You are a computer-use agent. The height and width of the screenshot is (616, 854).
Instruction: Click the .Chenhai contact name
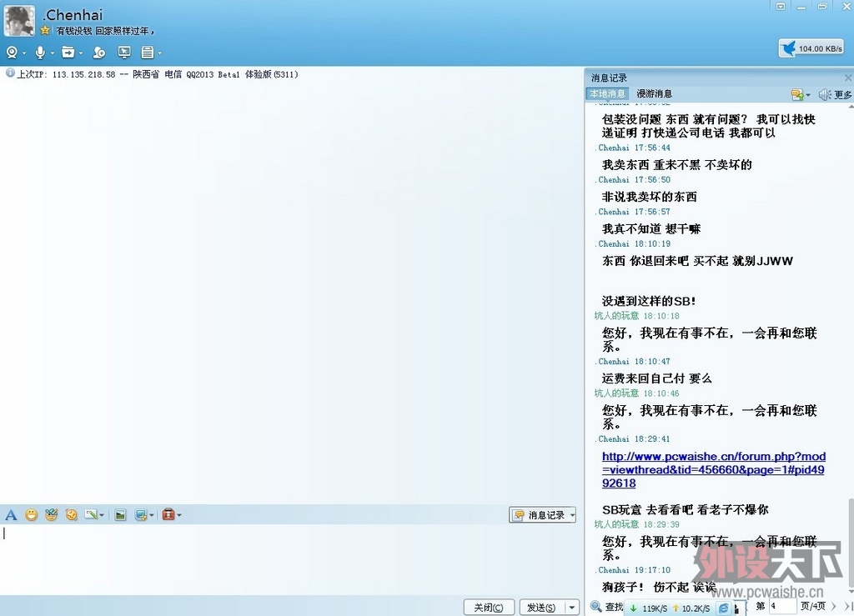[73, 15]
